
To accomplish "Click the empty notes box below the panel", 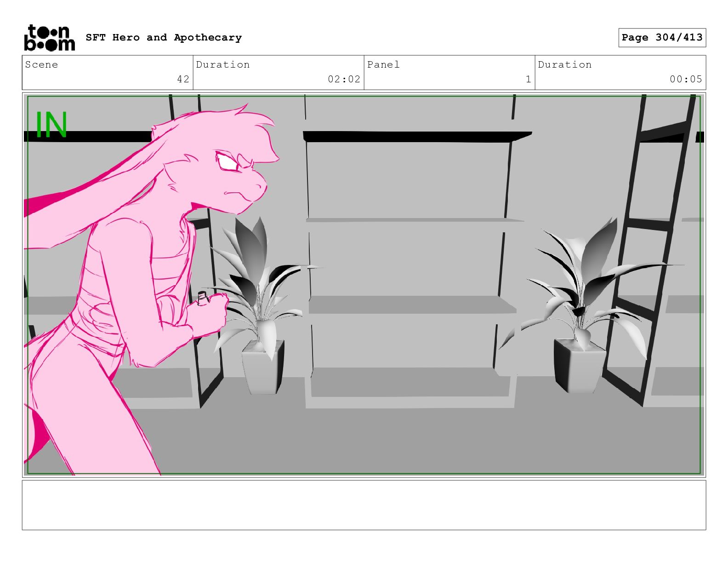I will [364, 505].
